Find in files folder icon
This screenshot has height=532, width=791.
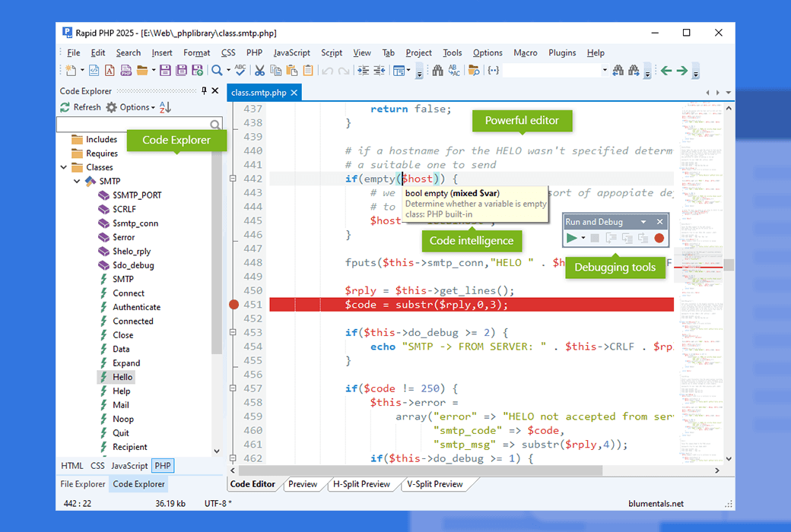pyautogui.click(x=474, y=71)
